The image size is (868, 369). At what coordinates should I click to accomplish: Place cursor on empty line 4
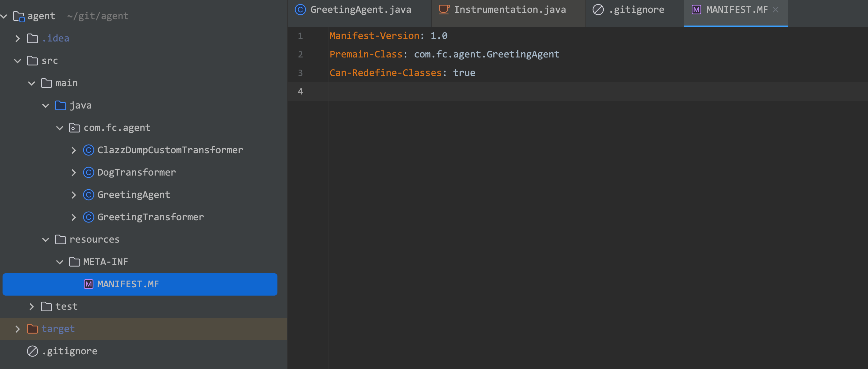598,91
